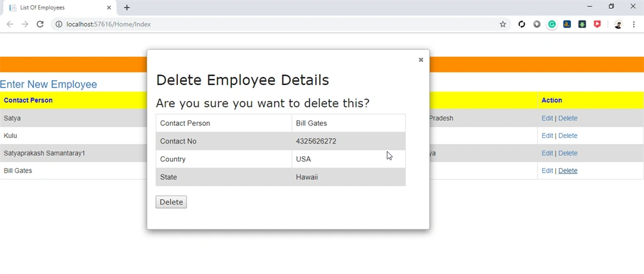This screenshot has height=274, width=644.
Task: Reload the page with the refresh icon
Action: click(40, 25)
